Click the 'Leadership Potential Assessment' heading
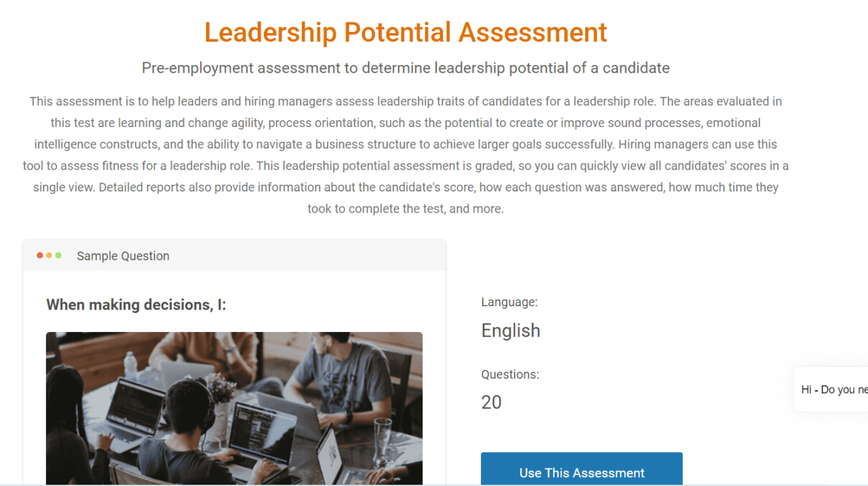The height and width of the screenshot is (486, 868). click(405, 32)
